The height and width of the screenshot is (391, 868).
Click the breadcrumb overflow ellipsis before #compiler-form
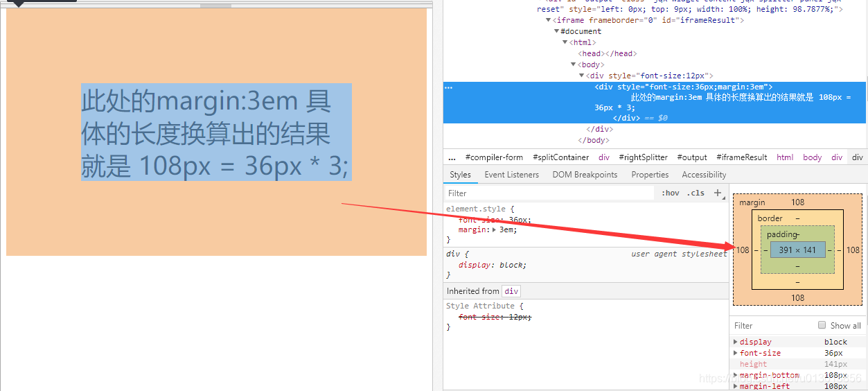click(452, 157)
